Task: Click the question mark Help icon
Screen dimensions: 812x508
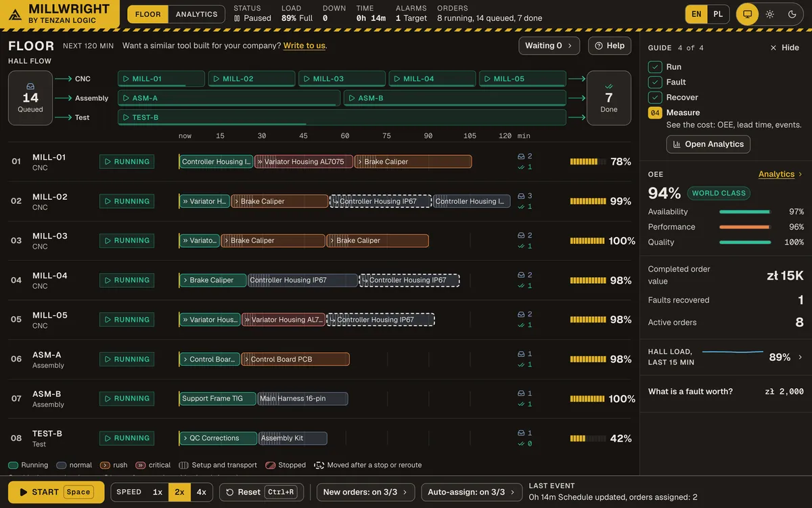Action: 598,46
